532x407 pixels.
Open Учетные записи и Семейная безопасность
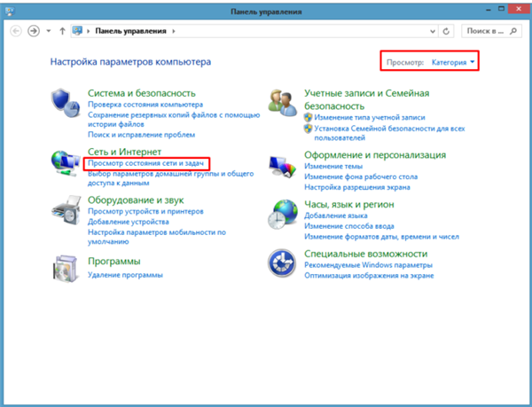click(366, 99)
